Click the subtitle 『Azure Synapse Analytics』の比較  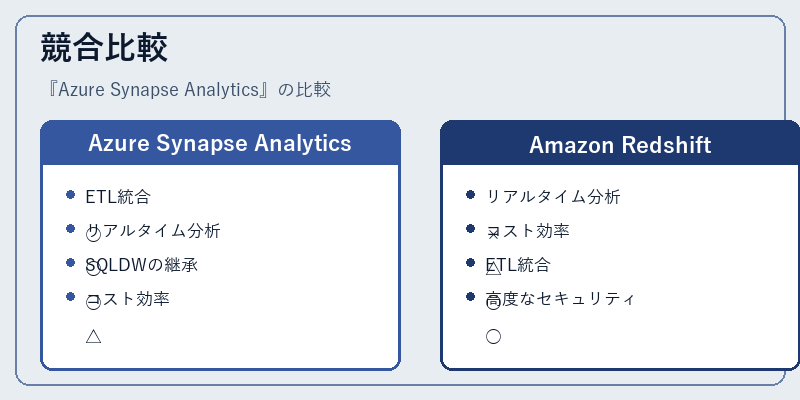187,90
